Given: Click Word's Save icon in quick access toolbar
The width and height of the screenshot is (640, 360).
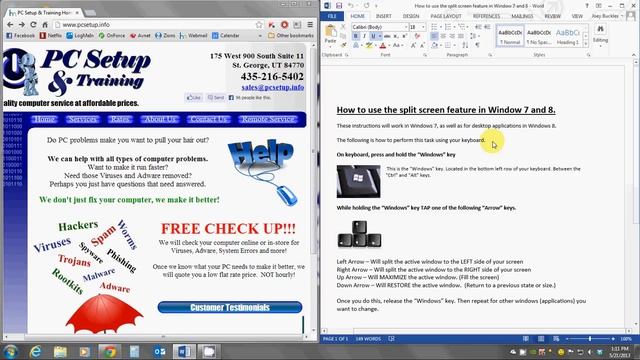Looking at the screenshot, I should click(339, 5).
